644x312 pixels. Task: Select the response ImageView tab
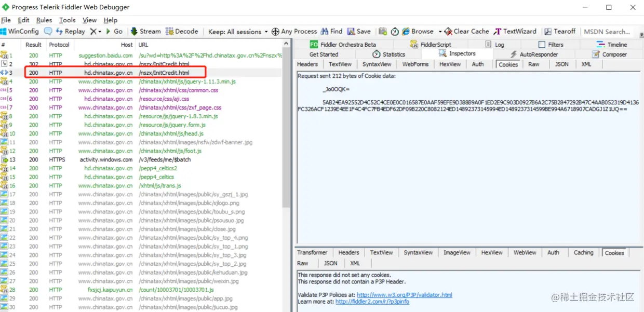(x=457, y=253)
